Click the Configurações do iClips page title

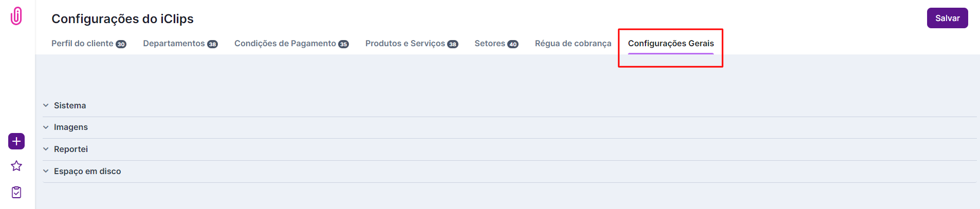122,19
